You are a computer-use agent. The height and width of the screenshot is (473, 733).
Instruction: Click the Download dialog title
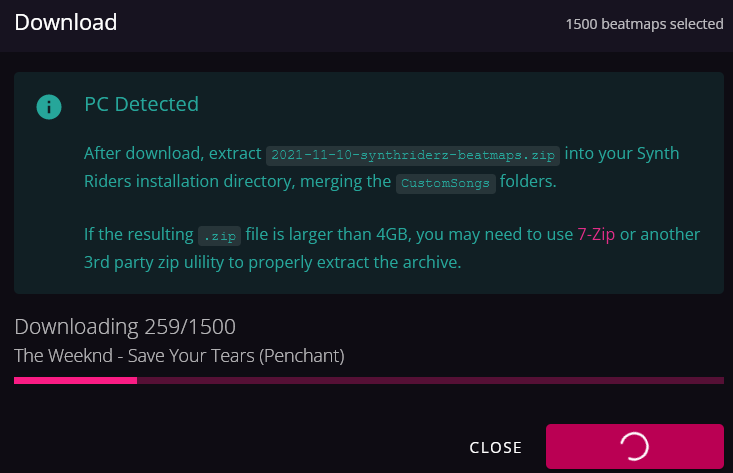[x=65, y=22]
